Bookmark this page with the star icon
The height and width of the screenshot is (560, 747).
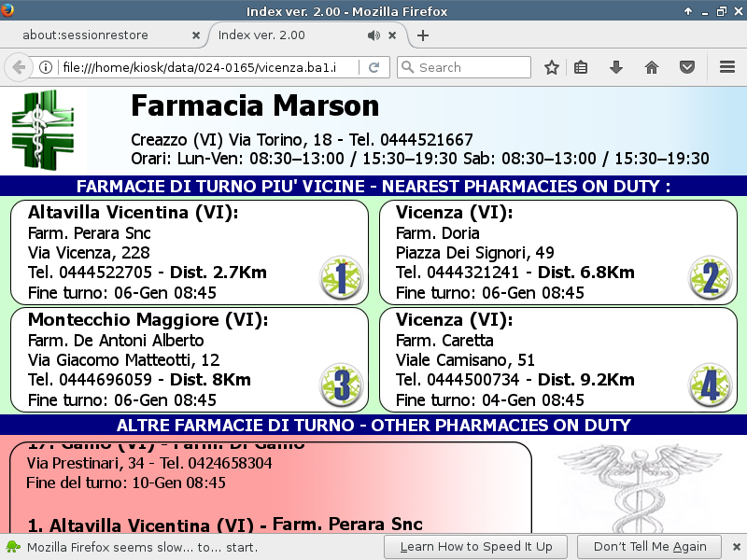pos(552,67)
